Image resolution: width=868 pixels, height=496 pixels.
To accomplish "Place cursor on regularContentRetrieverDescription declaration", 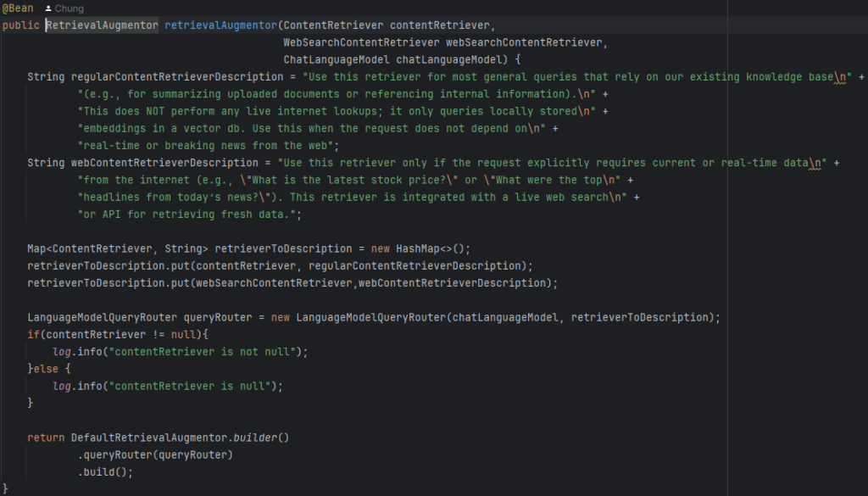I will (x=176, y=77).
